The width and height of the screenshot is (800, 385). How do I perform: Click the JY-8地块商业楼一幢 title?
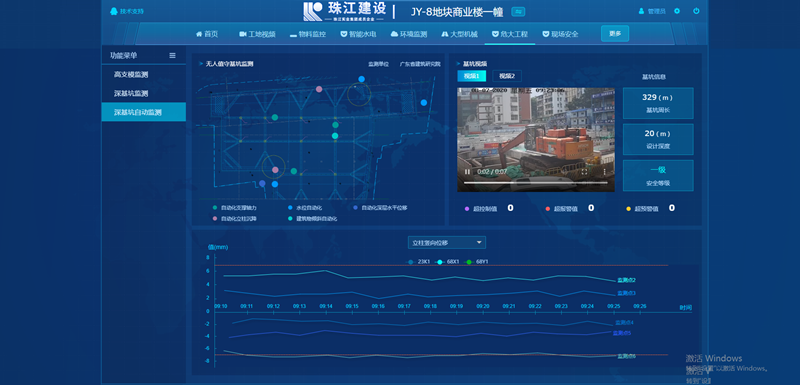[x=458, y=11]
